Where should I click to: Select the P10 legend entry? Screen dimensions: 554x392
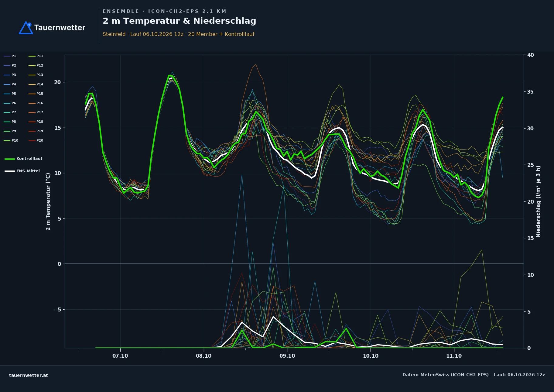tap(11, 140)
